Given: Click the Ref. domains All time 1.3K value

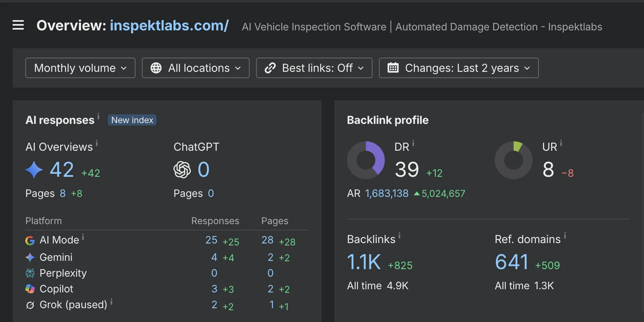Looking at the screenshot, I should [x=544, y=286].
